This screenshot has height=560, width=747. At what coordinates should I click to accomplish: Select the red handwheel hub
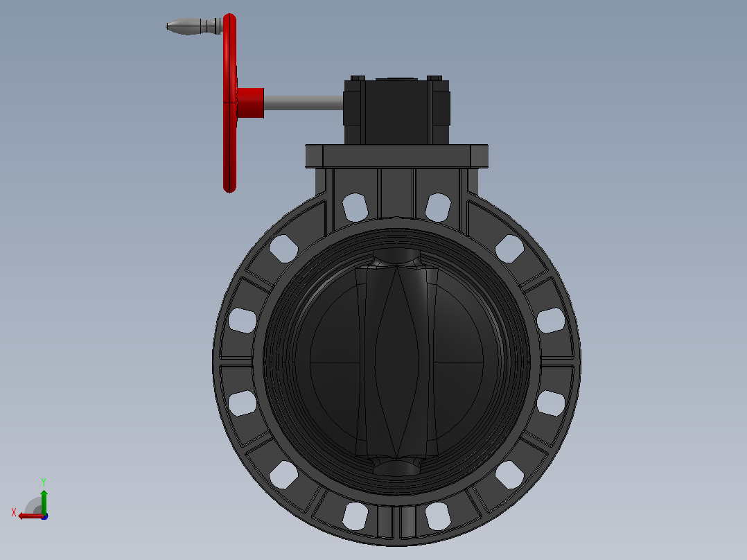(250, 103)
